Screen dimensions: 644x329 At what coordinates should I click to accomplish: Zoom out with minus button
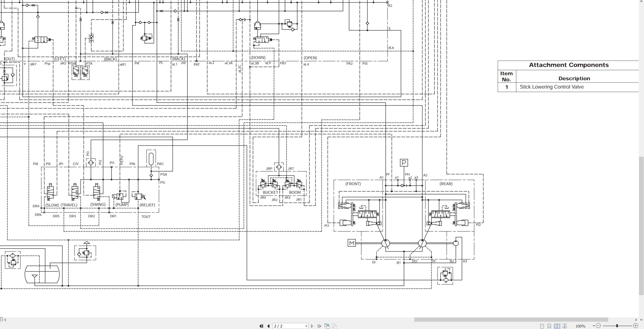[598, 326]
